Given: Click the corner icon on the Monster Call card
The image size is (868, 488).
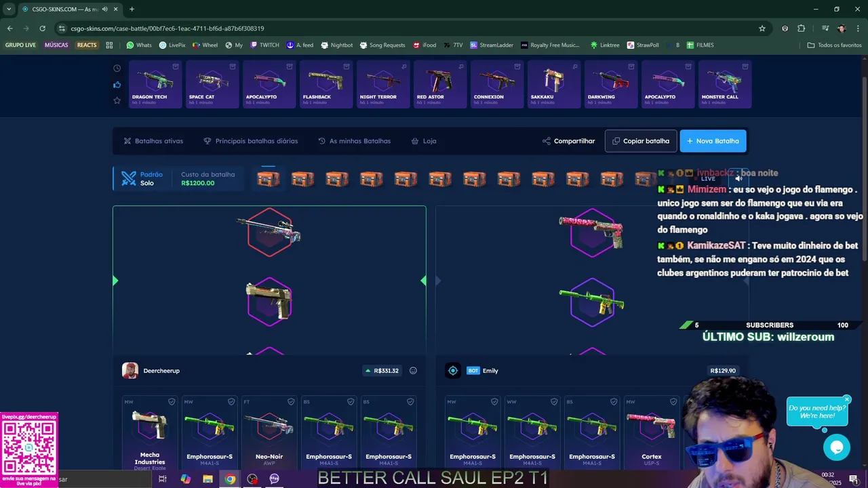Looking at the screenshot, I should click(745, 66).
